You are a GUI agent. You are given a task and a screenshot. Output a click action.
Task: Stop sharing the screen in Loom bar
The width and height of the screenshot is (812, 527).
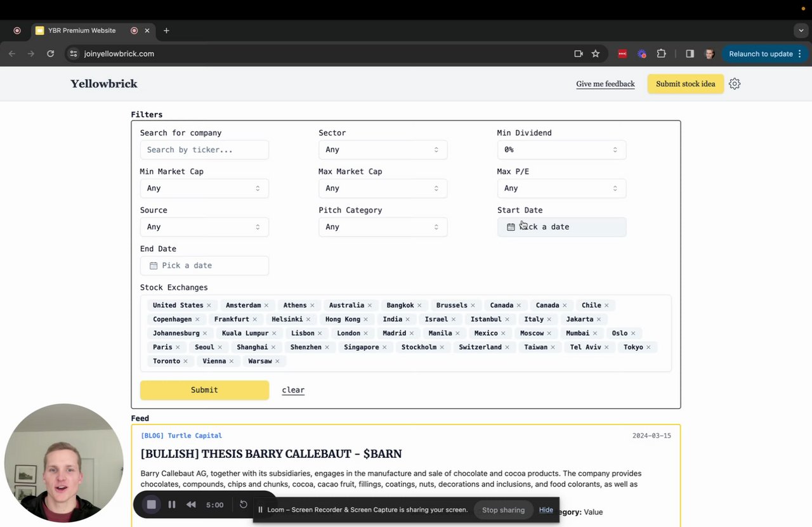coord(503,510)
